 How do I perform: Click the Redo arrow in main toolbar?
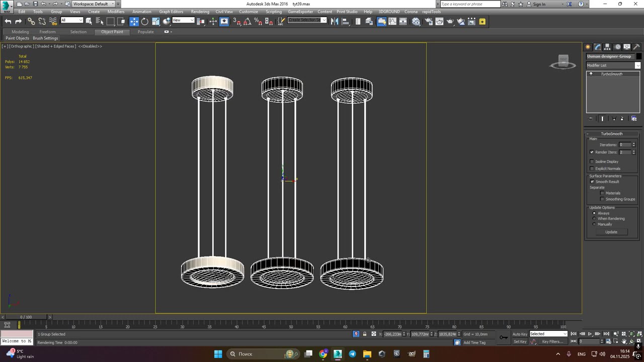19,21
